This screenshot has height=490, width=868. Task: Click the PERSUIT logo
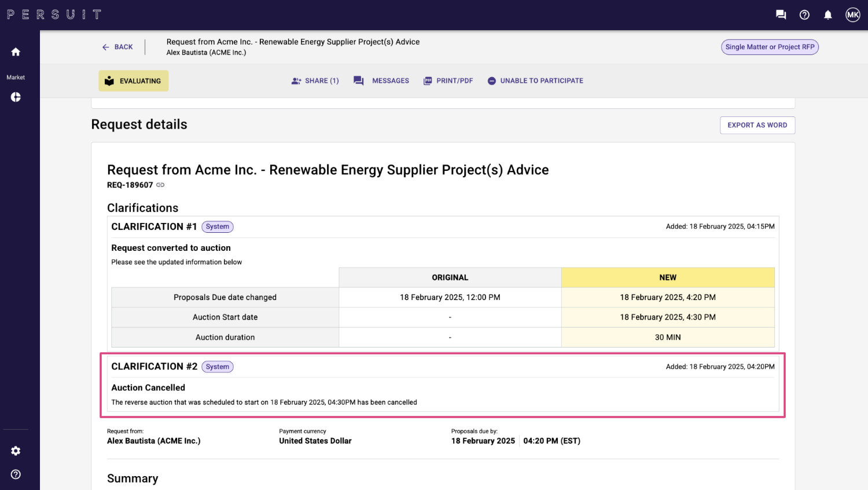[54, 14]
